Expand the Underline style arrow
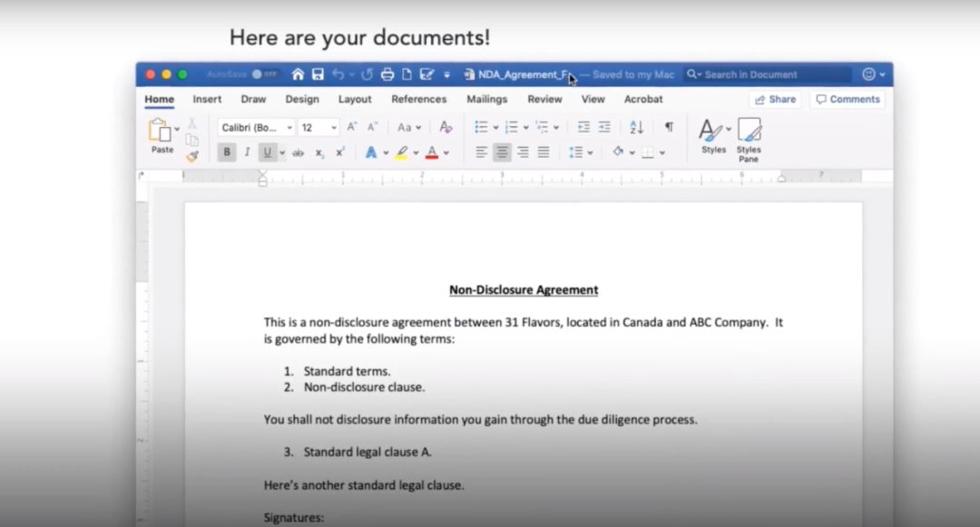 [x=282, y=153]
